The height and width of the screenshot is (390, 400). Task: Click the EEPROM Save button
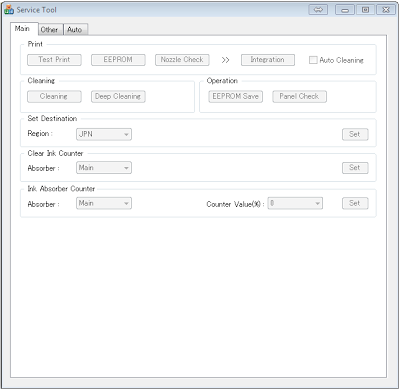click(x=235, y=96)
